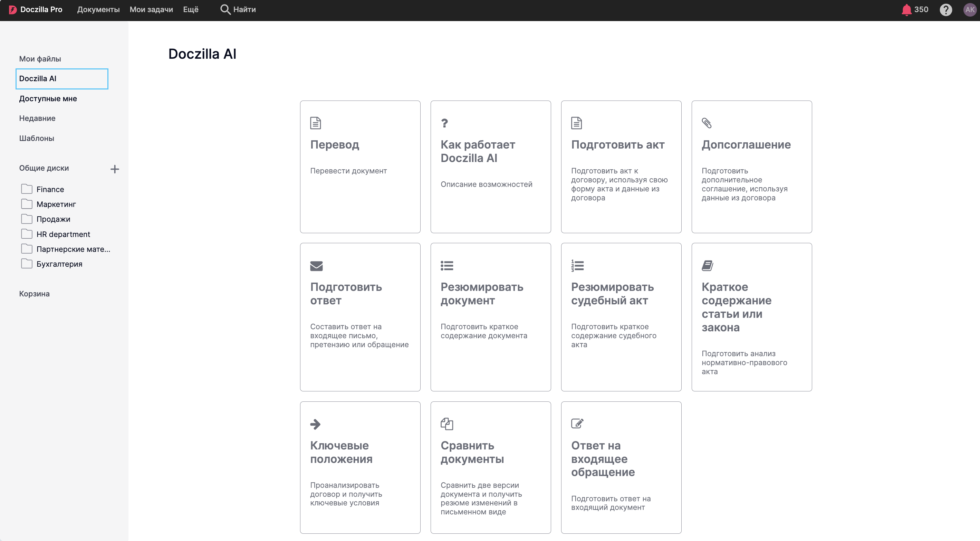Viewport: 980px width, 541px height.
Task: Open the Ключевые положения card title
Action: 341,452
